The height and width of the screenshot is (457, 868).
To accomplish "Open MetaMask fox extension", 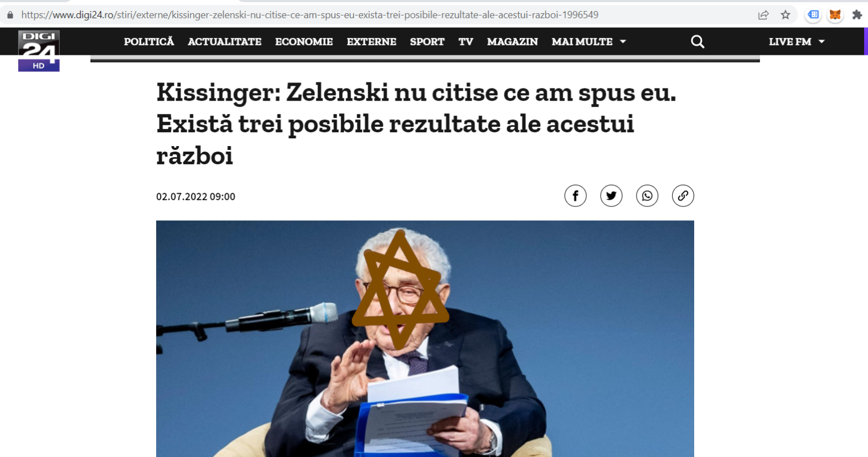I will coord(835,15).
